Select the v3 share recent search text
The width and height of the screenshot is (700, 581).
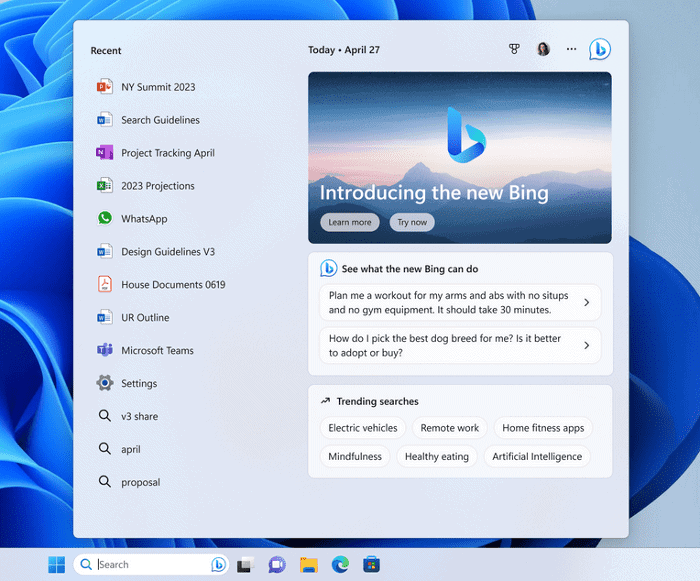pos(139,416)
